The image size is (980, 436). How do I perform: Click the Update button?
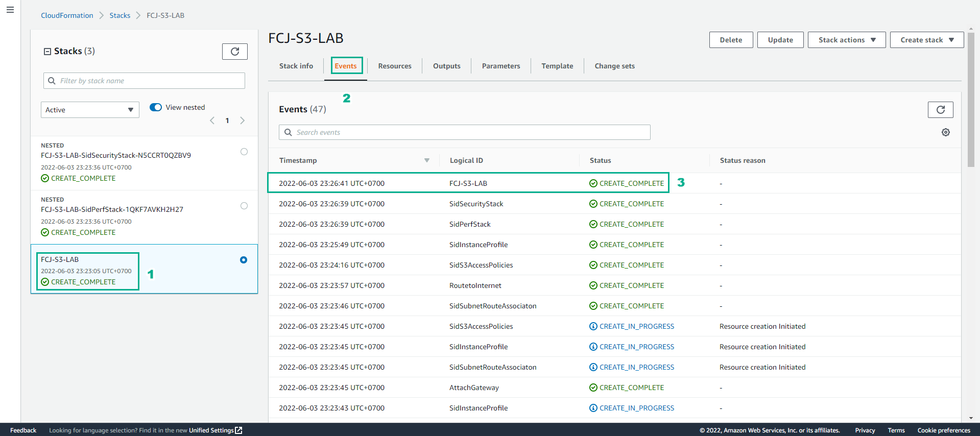click(780, 40)
